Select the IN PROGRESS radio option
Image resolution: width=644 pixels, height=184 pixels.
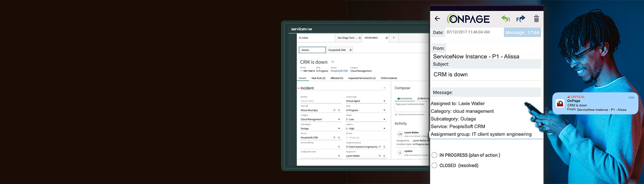click(x=434, y=155)
